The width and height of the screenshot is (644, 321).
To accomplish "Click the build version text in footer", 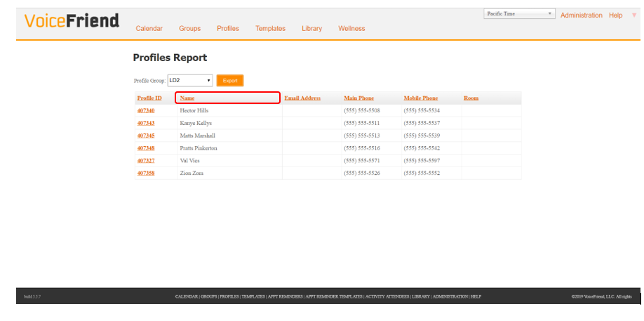I will click(x=32, y=296).
